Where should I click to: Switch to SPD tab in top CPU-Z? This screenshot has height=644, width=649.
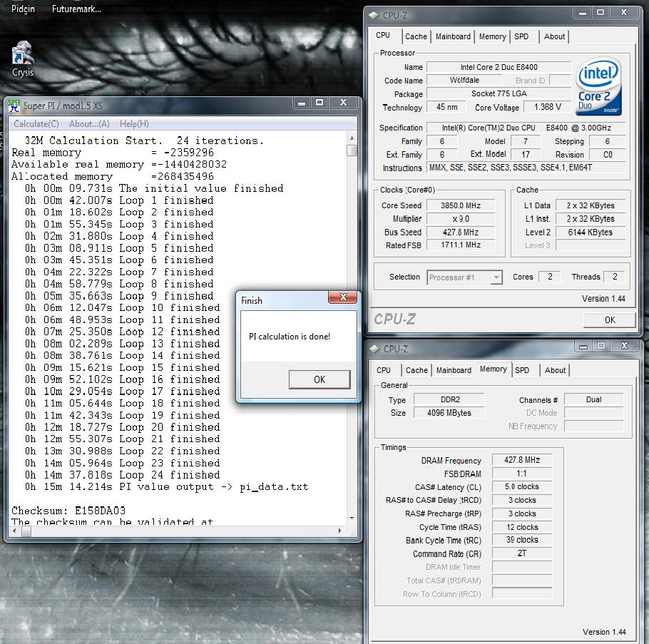pos(521,36)
